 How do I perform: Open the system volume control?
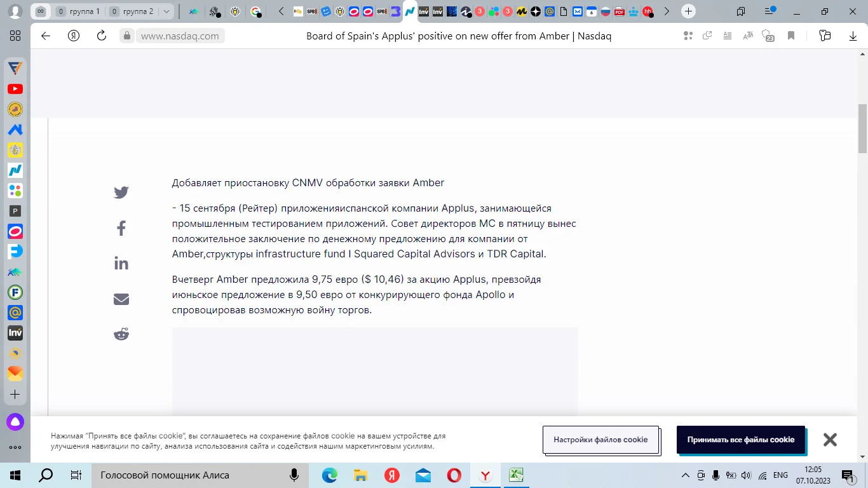pos(746,475)
